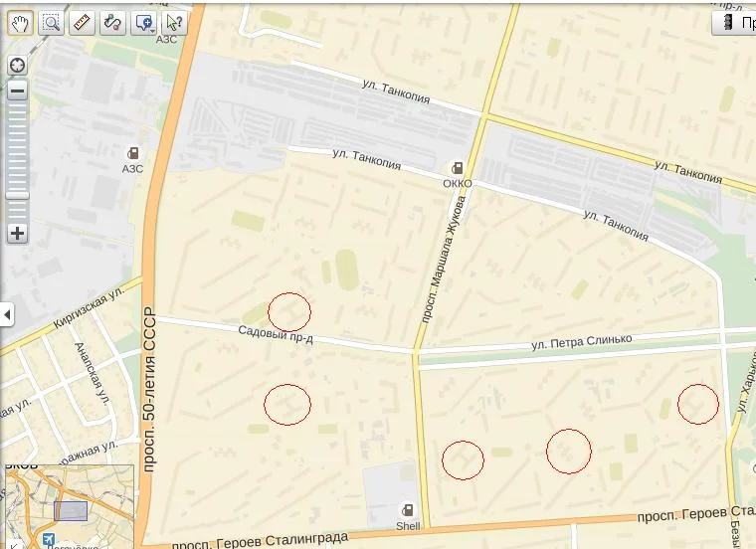Screen dimensions: 756x549
Task: Enable the map info pointer tool
Action: pos(174,23)
